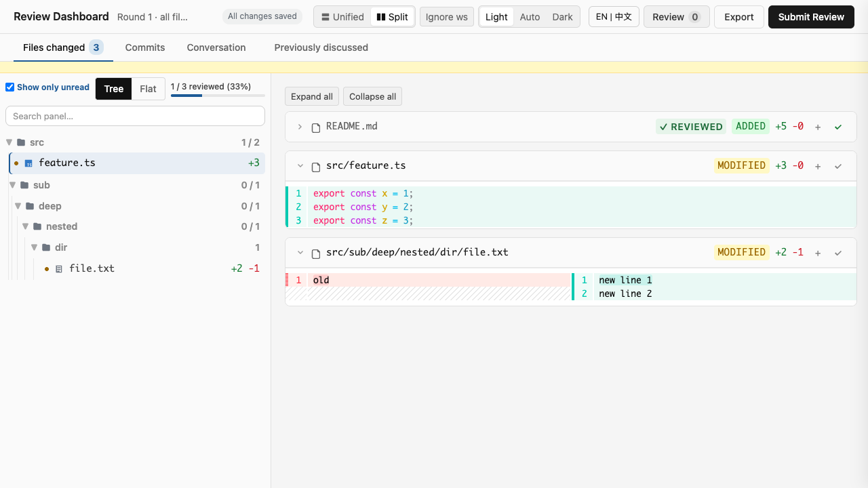Collapse the nested folder triangle in tree
This screenshot has width=868, height=488.
26,226
